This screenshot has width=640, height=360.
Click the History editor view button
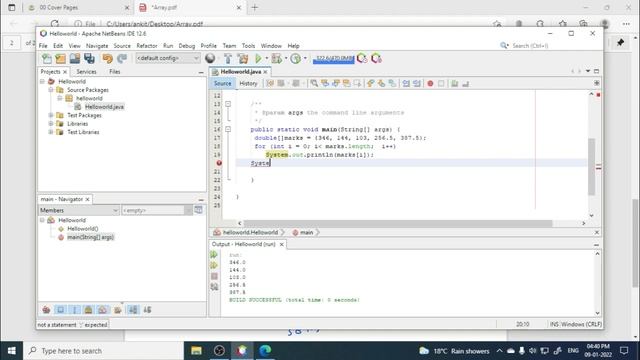pos(248,83)
